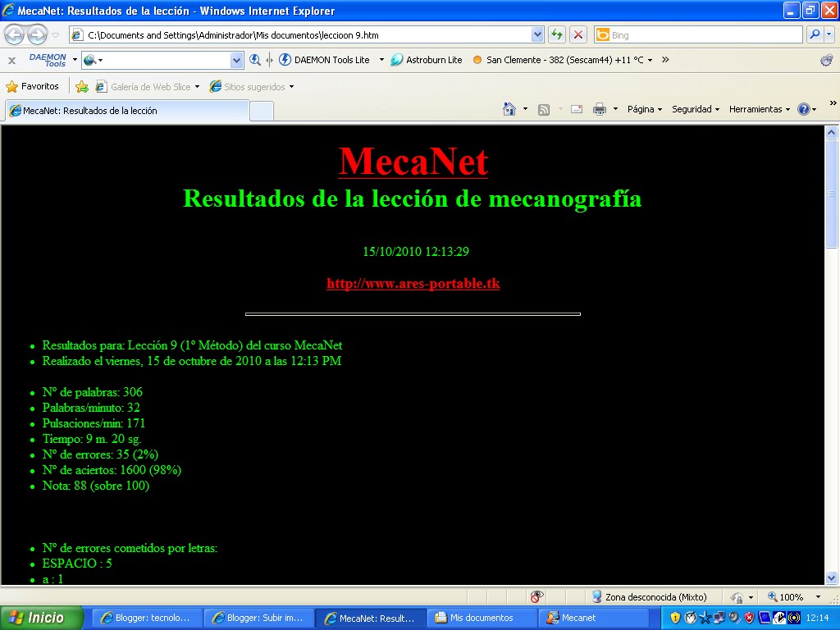The height and width of the screenshot is (630, 840).
Task: Click the Read mail icon
Action: (x=577, y=109)
